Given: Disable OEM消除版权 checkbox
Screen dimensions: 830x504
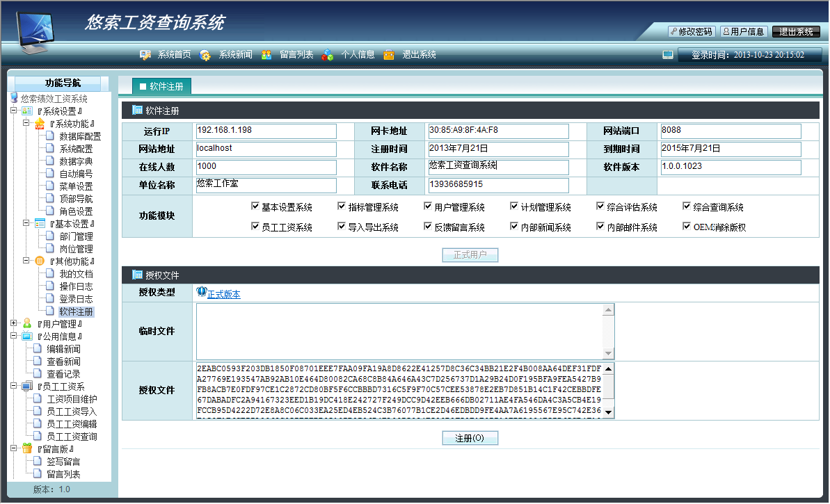Looking at the screenshot, I should pyautogui.click(x=687, y=227).
